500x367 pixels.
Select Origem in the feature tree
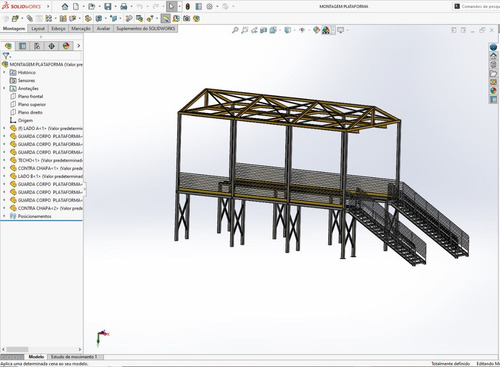[x=25, y=120]
